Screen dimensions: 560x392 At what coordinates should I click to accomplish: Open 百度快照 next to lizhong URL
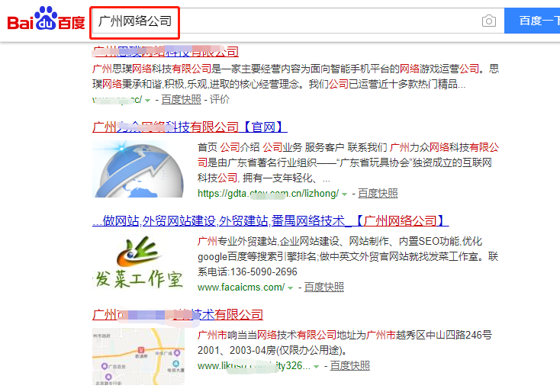tap(378, 193)
